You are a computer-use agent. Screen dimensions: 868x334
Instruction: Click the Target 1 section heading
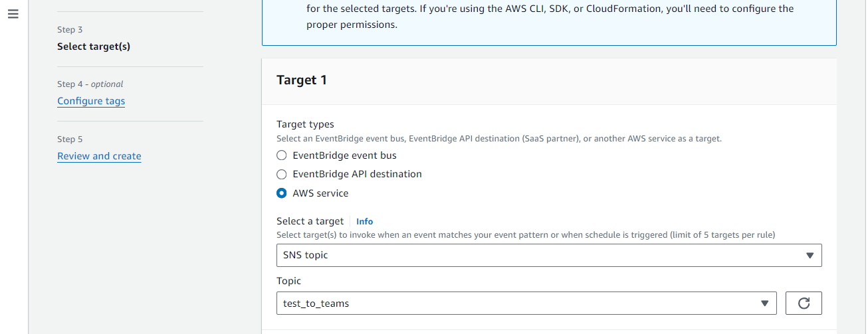pos(302,80)
